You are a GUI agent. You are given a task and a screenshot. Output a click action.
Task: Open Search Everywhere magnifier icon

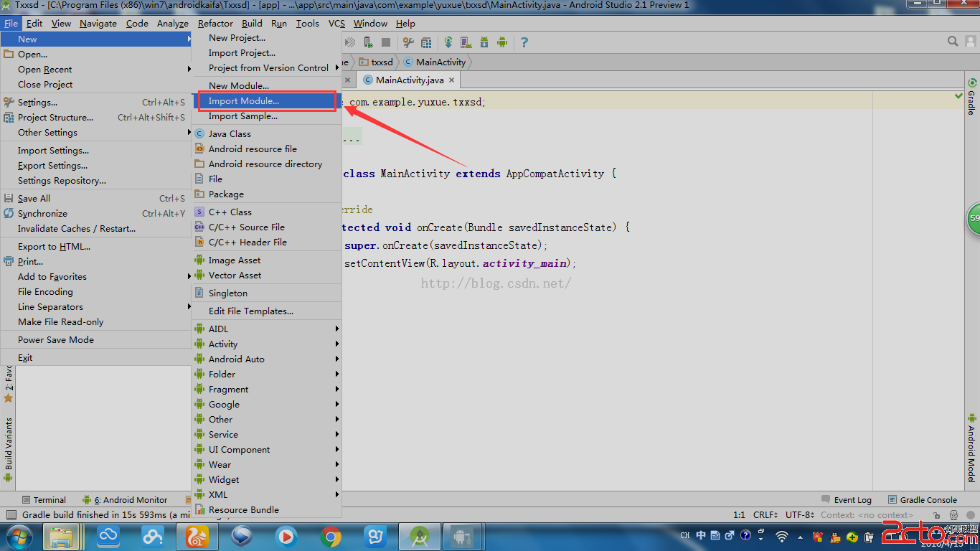[953, 42]
